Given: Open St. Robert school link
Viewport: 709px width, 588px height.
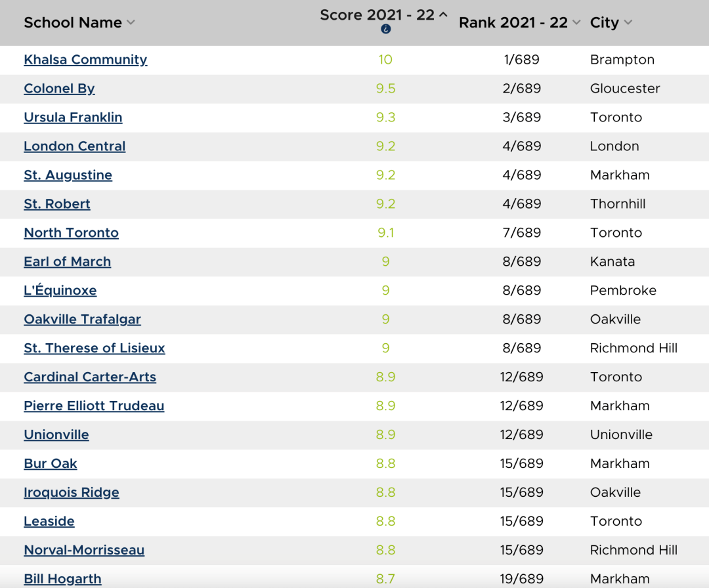Looking at the screenshot, I should coord(57,204).
